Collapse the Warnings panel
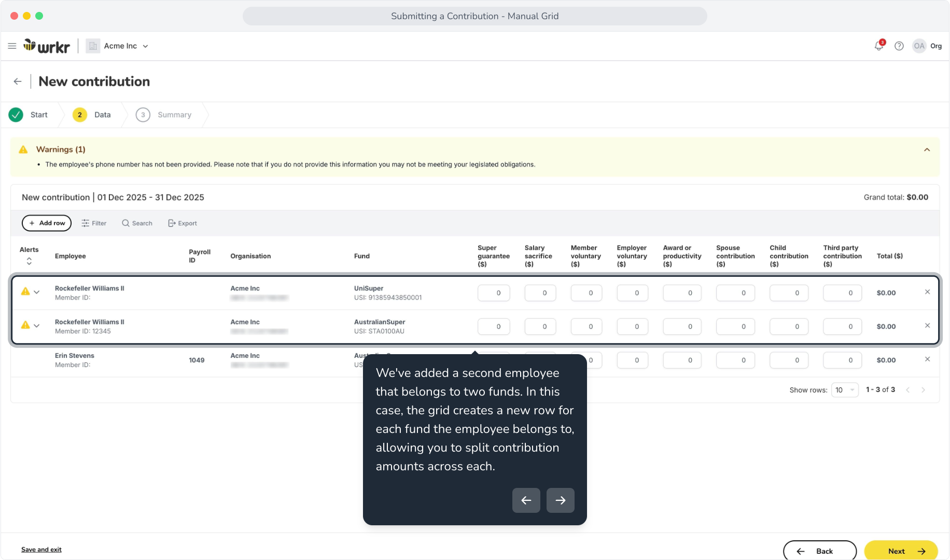This screenshot has height=560, width=950. (927, 150)
